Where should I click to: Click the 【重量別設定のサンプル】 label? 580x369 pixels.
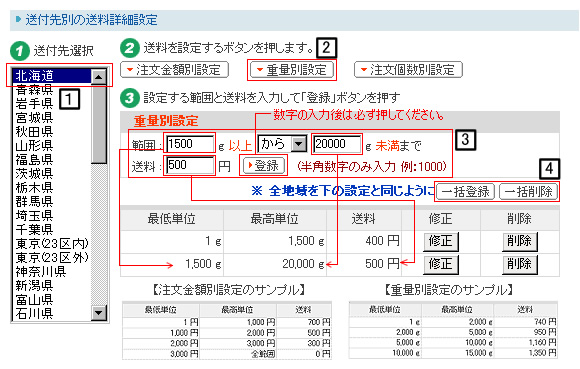tap(448, 290)
